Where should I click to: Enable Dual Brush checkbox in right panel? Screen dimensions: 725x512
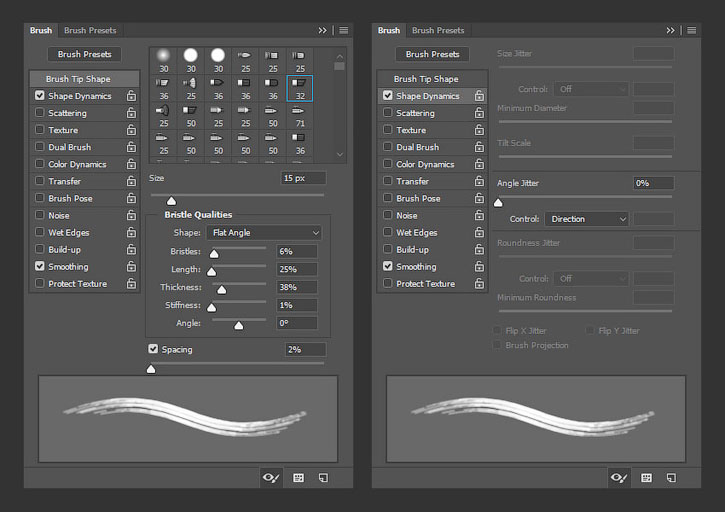tap(387, 147)
